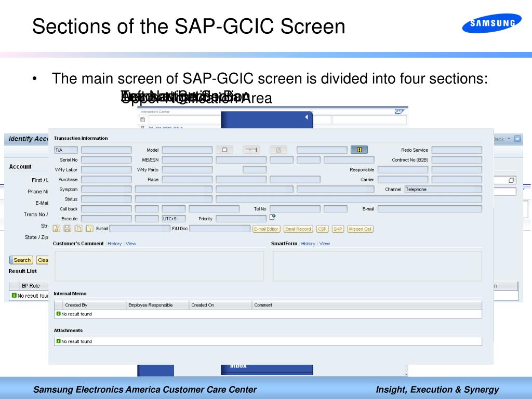Click the blue arrow icon right of Back
Viewport: 532px width, 399px height.
click(517, 139)
